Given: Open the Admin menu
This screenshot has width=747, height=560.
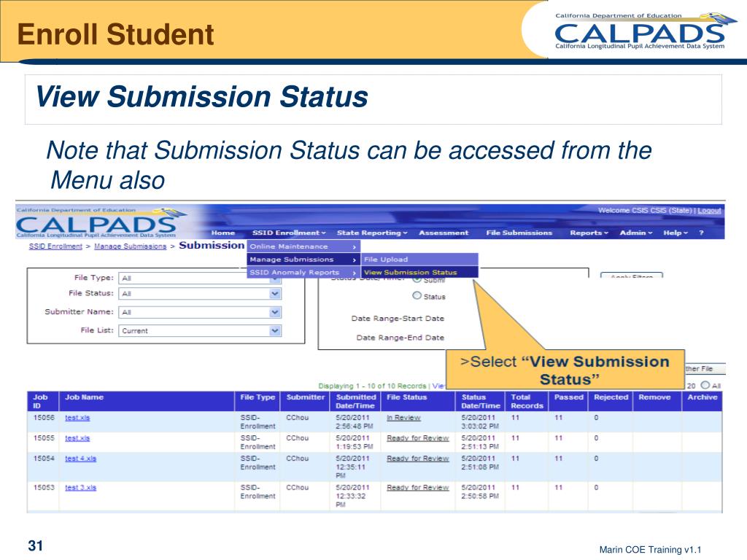Looking at the screenshot, I should [635, 233].
